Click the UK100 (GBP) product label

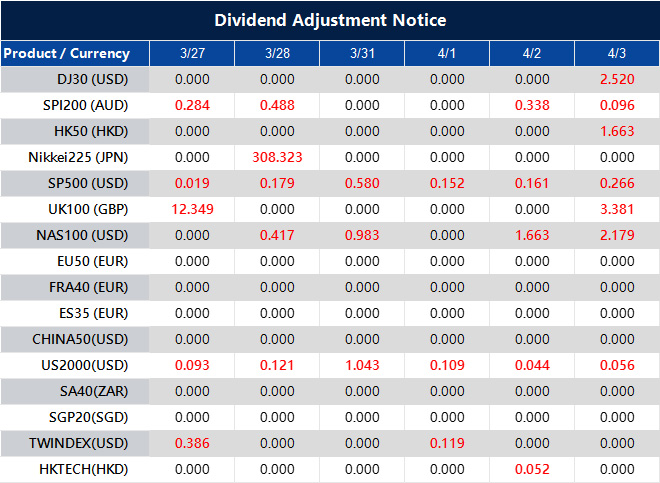pyautogui.click(x=86, y=209)
